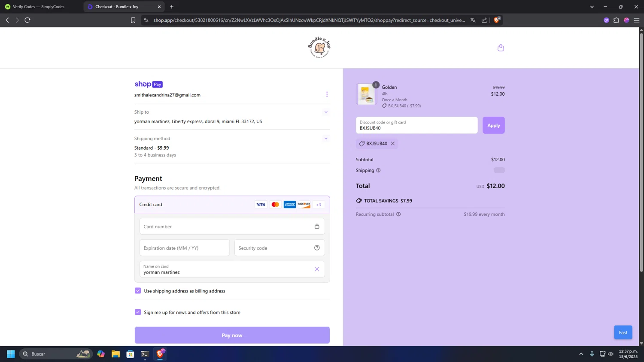Image resolution: width=644 pixels, height=362 pixels.
Task: Click the share page icon
Action: click(484, 20)
